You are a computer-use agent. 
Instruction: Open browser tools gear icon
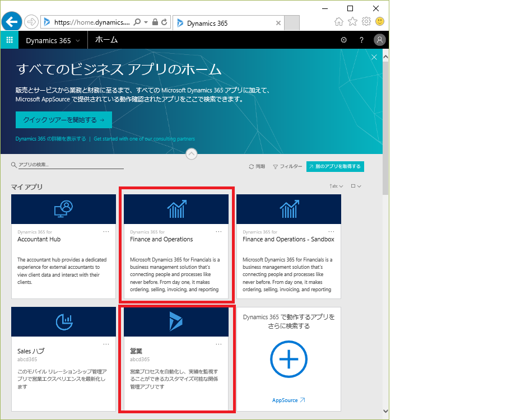click(366, 22)
